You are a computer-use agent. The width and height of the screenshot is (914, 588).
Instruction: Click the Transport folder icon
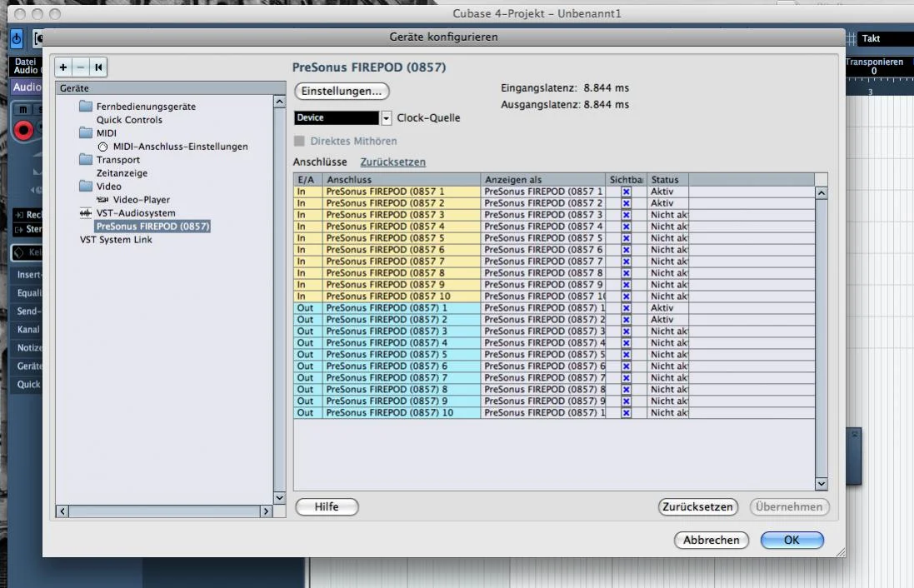coord(85,160)
